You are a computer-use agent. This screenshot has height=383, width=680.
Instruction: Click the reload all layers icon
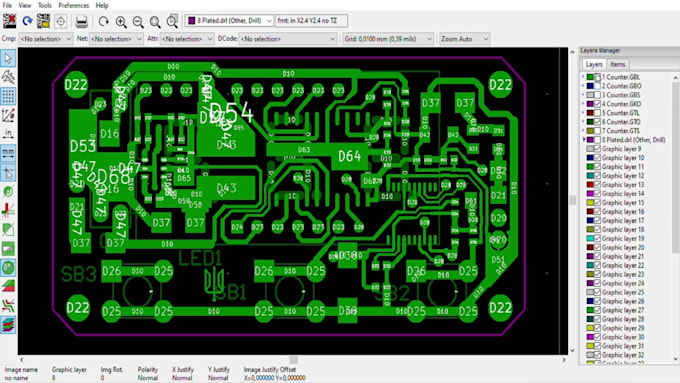27,21
